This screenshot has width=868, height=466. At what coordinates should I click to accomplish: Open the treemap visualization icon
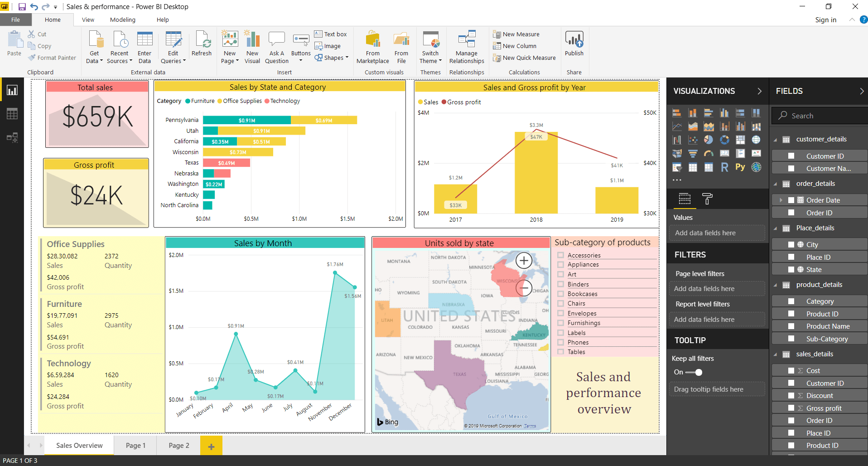(x=740, y=140)
